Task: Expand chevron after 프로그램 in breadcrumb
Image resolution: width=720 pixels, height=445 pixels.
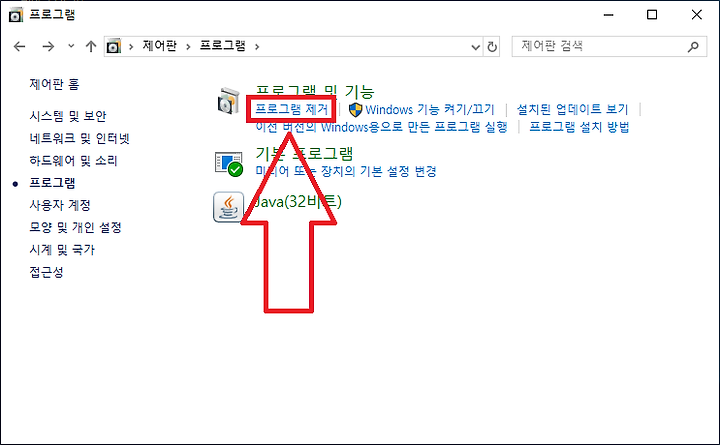Action: pos(257,46)
